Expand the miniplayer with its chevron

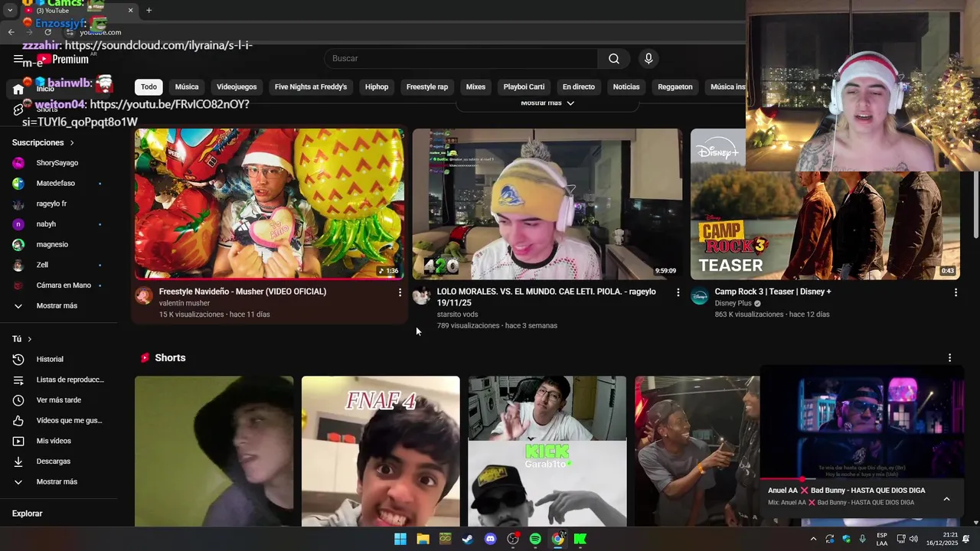(x=946, y=499)
